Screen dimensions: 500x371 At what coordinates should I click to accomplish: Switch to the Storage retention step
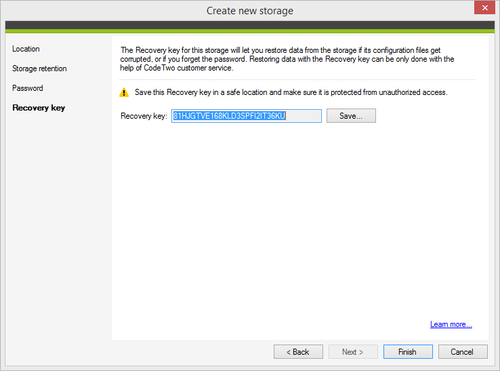pyautogui.click(x=39, y=69)
